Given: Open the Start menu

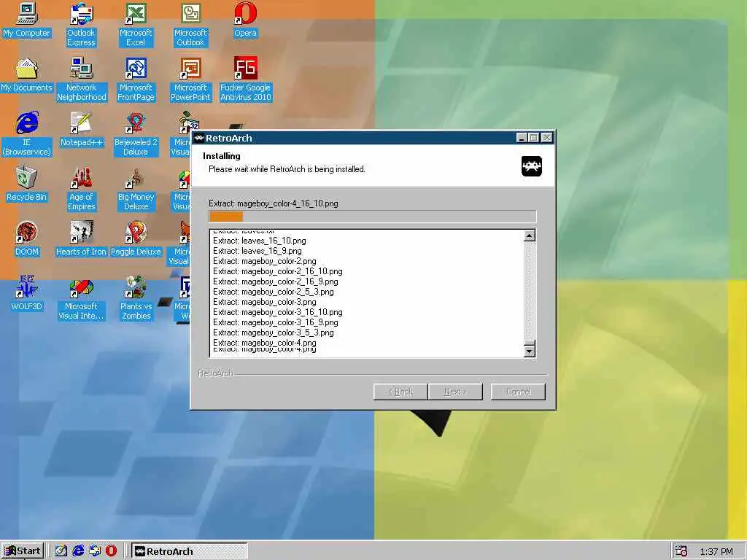Looking at the screenshot, I should tap(23, 551).
